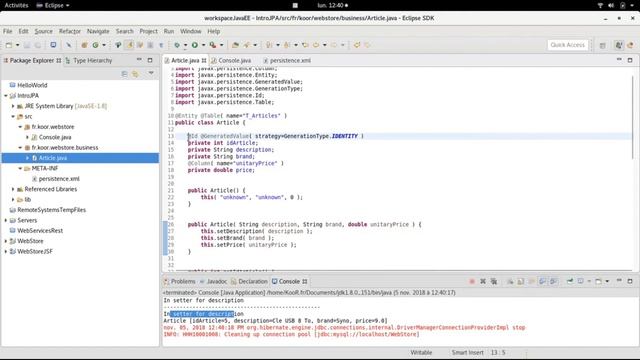Toggle Scroll Lock in Console toolbar
The height and width of the screenshot is (360, 640).
coord(521,281)
